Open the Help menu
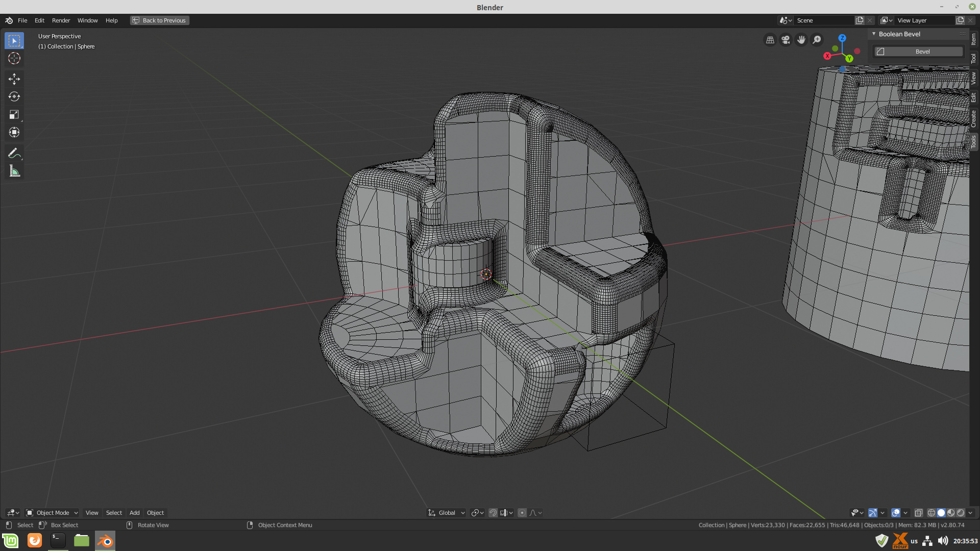 (x=111, y=20)
